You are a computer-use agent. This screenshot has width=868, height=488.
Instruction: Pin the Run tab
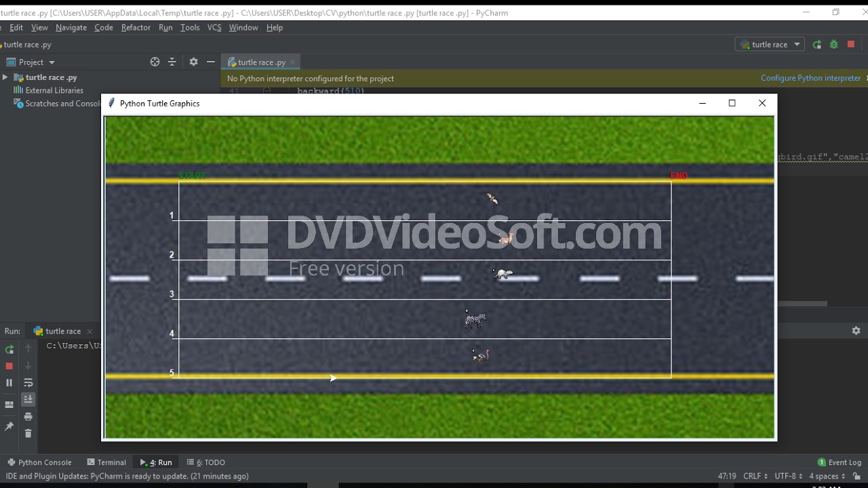click(x=9, y=426)
